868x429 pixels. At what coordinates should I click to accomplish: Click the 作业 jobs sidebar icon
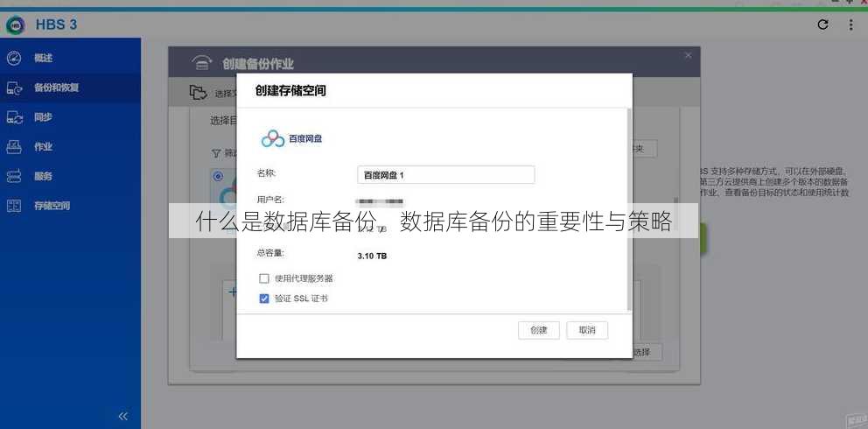[x=14, y=147]
